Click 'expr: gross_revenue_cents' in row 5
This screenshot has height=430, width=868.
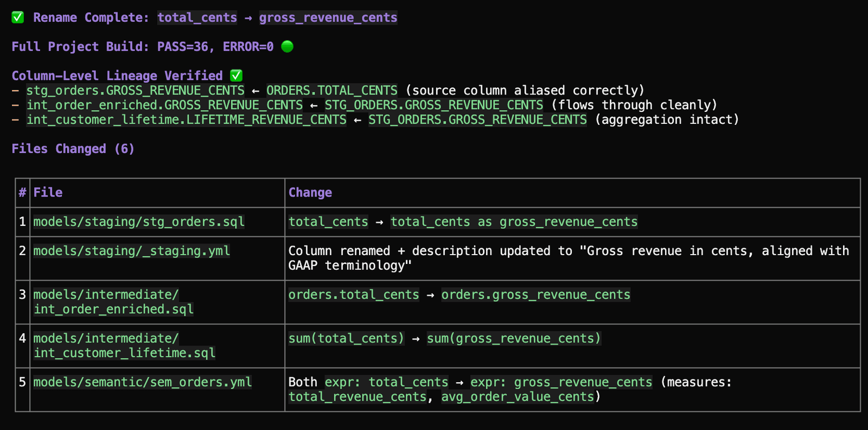[x=561, y=382]
